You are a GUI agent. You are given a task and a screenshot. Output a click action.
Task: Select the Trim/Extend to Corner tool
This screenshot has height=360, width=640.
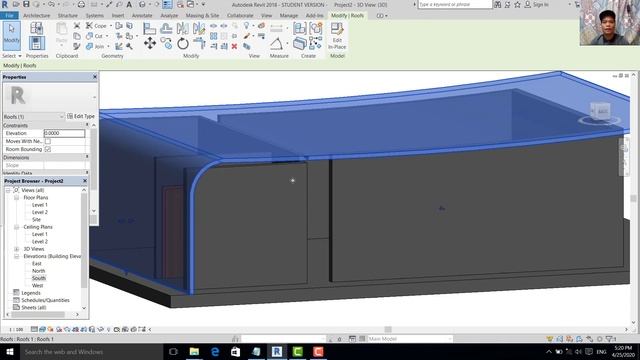pos(199,43)
